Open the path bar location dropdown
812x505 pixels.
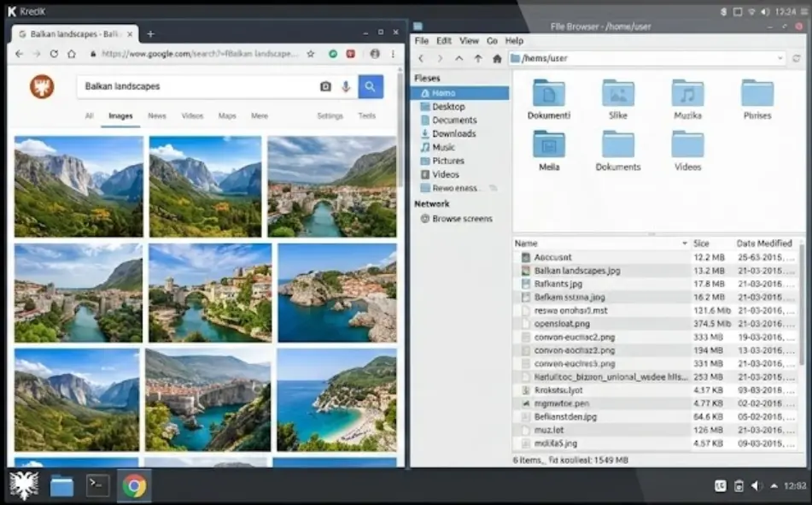point(780,59)
